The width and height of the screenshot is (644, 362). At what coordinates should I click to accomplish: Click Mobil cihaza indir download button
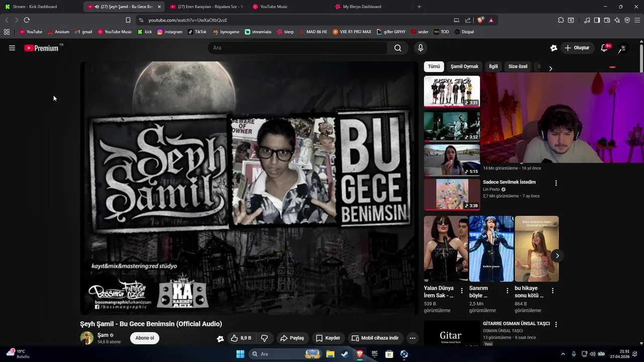coord(375,338)
